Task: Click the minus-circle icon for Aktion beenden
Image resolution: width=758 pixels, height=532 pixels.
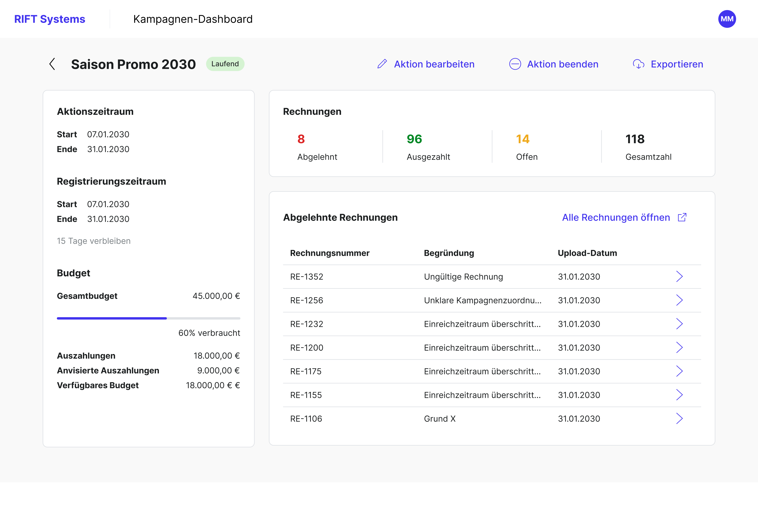Action: (515, 64)
